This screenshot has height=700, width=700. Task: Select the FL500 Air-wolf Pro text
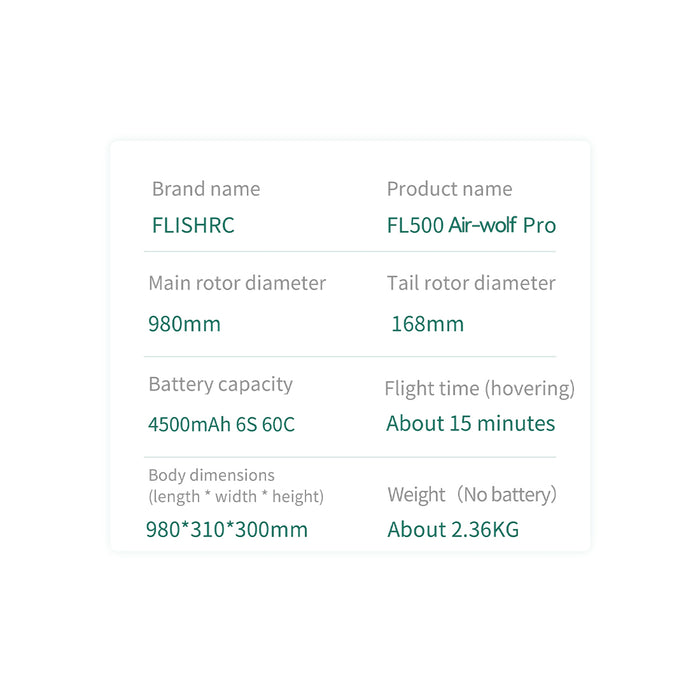point(471,225)
